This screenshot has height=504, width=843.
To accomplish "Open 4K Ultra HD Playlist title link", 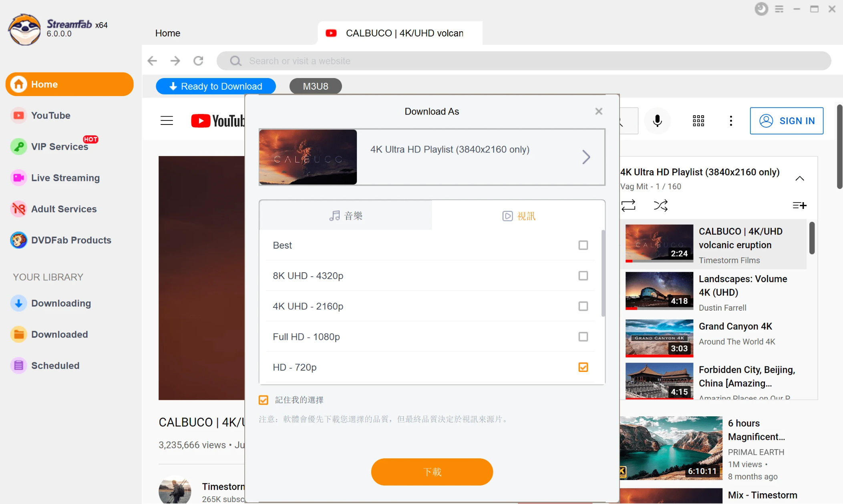I will point(700,172).
